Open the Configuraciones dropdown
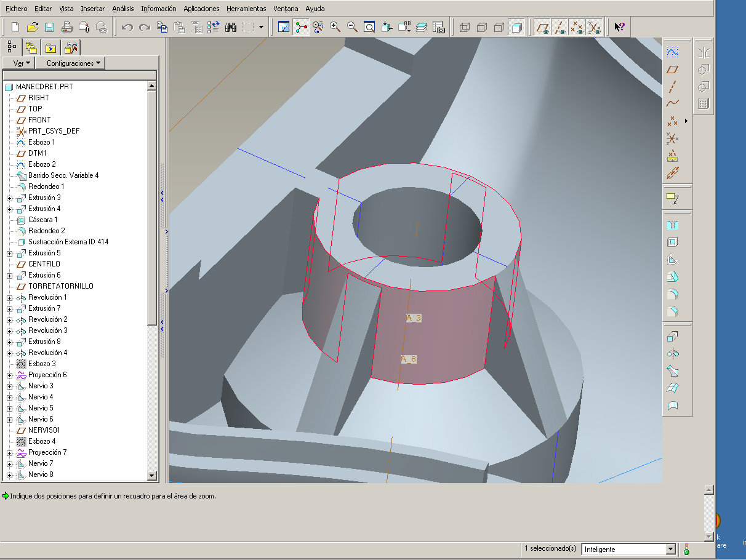The image size is (746, 560). tap(70, 63)
